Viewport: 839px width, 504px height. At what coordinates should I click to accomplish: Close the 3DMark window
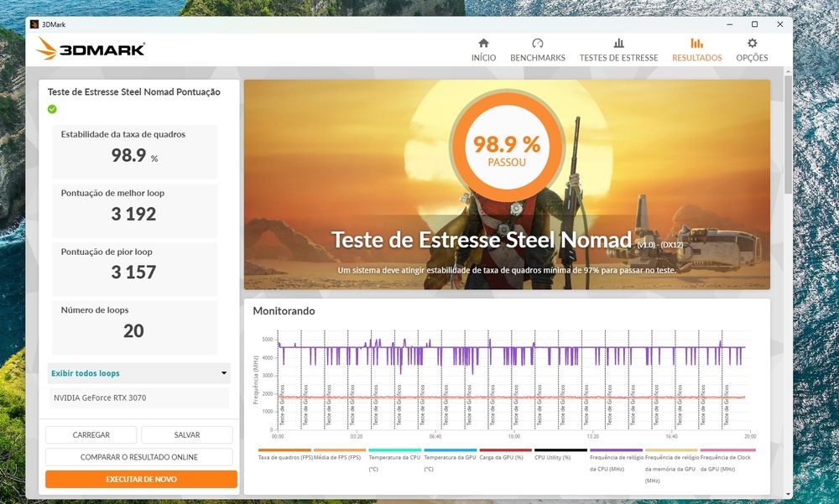[780, 24]
